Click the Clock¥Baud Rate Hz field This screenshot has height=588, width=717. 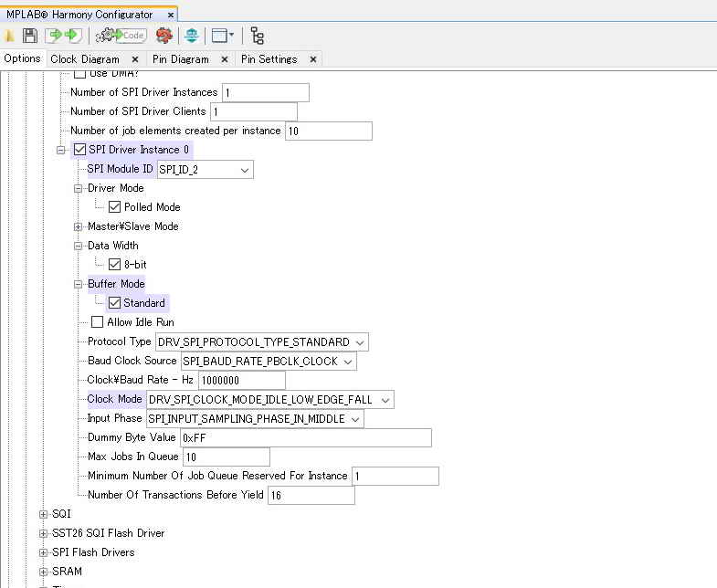242,381
